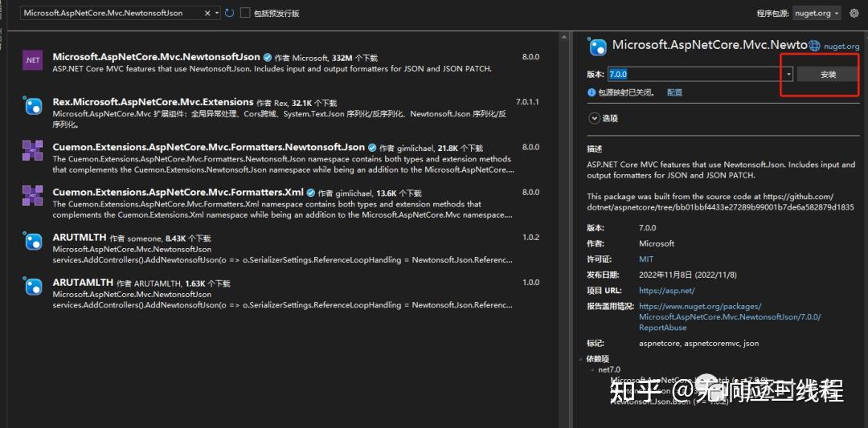This screenshot has height=428, width=868.
Task: Click the 332M 个下载 download count
Action: tap(354, 58)
